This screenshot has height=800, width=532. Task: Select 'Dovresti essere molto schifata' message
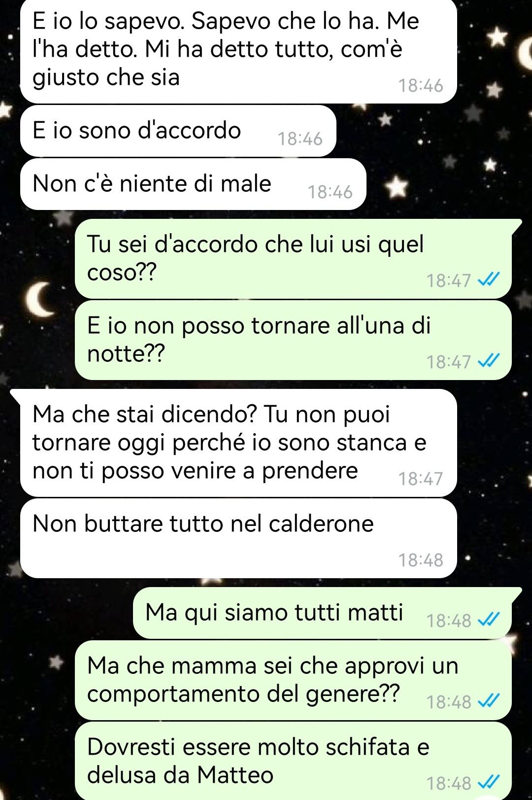coord(293,761)
